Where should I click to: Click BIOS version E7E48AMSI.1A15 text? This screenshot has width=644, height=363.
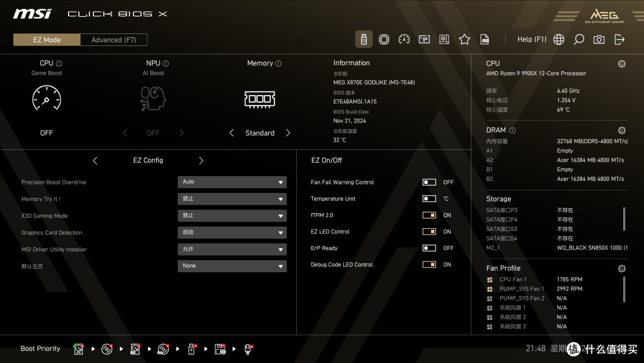pos(355,101)
